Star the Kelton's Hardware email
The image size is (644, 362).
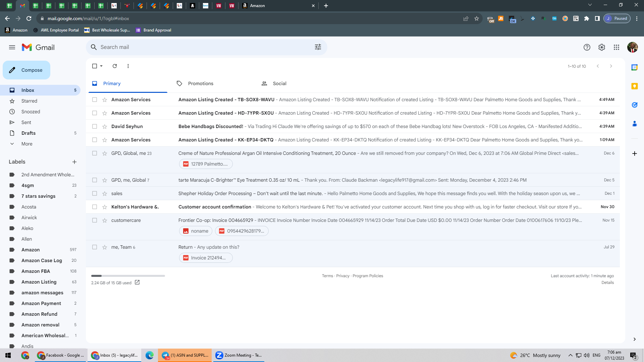coord(105,207)
